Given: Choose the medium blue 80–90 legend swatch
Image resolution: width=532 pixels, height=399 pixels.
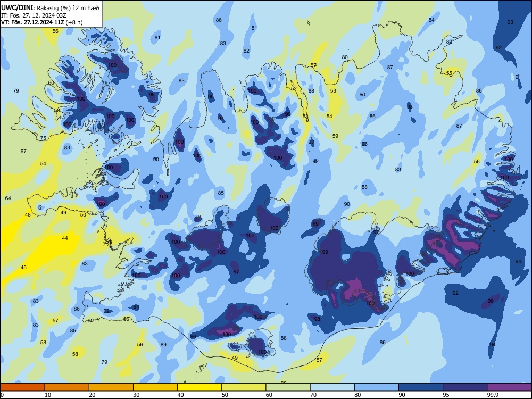Looking at the screenshot, I should 377,387.
